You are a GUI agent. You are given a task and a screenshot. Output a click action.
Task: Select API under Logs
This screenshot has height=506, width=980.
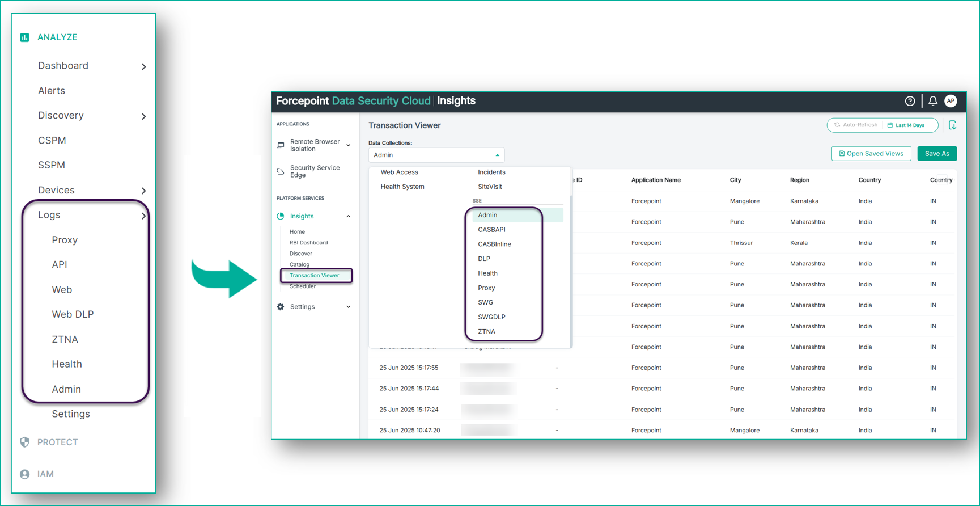tap(60, 264)
